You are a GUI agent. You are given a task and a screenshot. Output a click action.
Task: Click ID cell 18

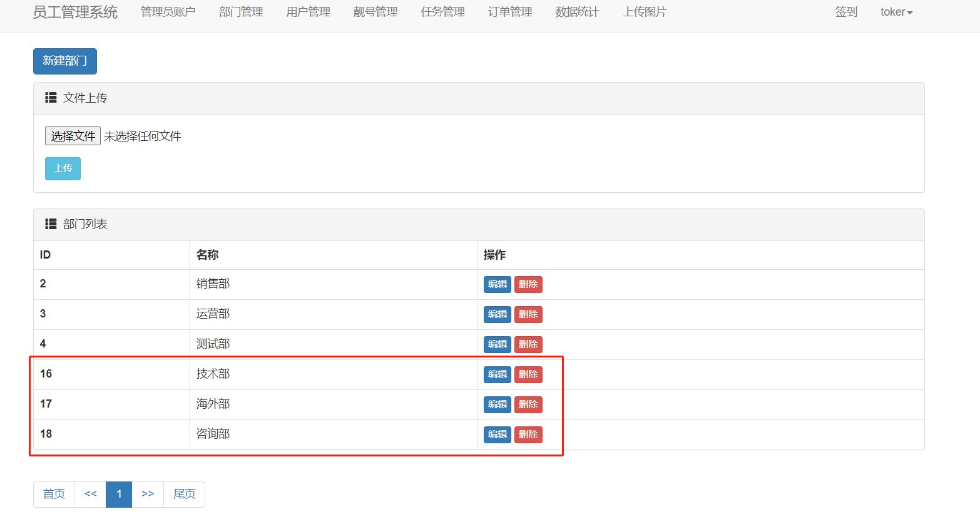tap(111, 434)
